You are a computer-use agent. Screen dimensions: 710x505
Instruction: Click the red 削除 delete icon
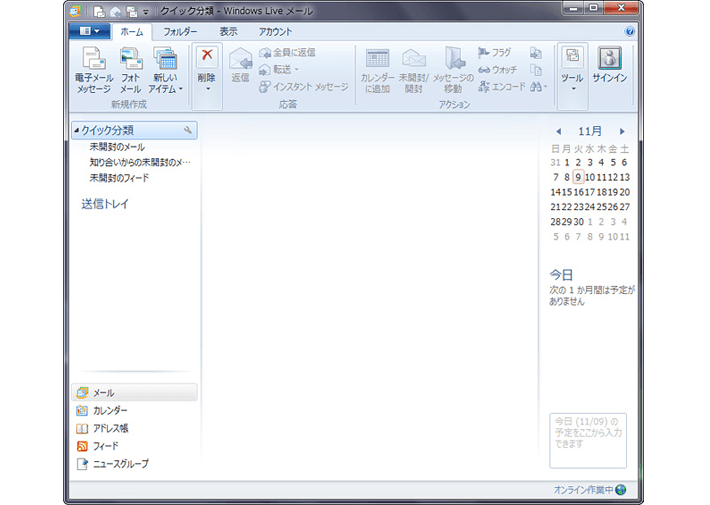pos(207,58)
